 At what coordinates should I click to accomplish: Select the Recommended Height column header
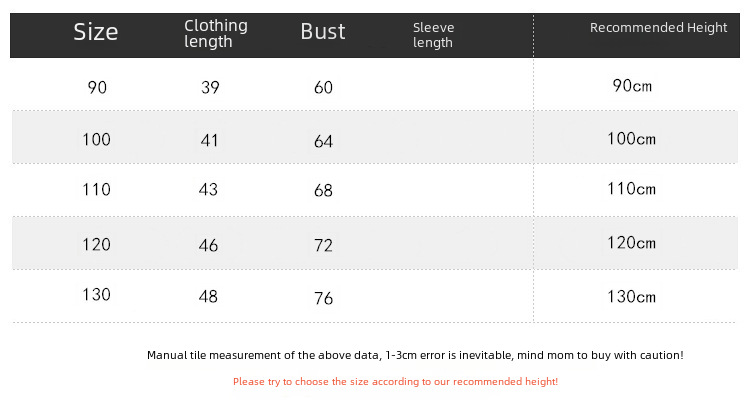(658, 28)
